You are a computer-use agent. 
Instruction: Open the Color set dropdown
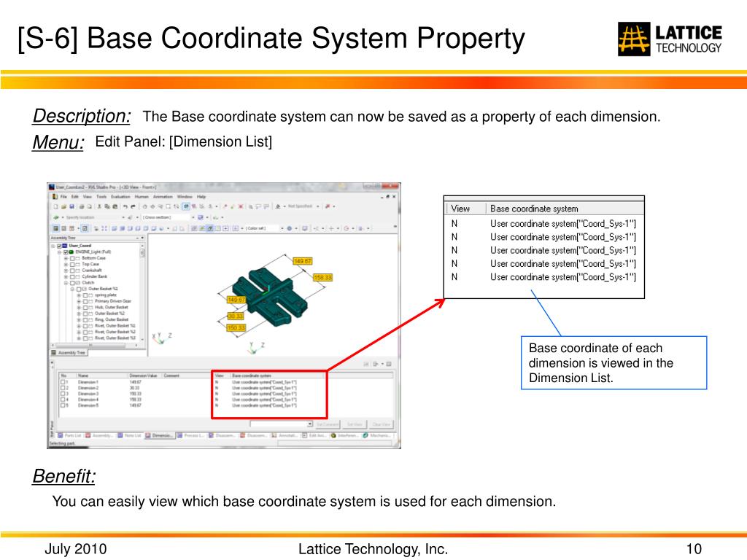282,228
